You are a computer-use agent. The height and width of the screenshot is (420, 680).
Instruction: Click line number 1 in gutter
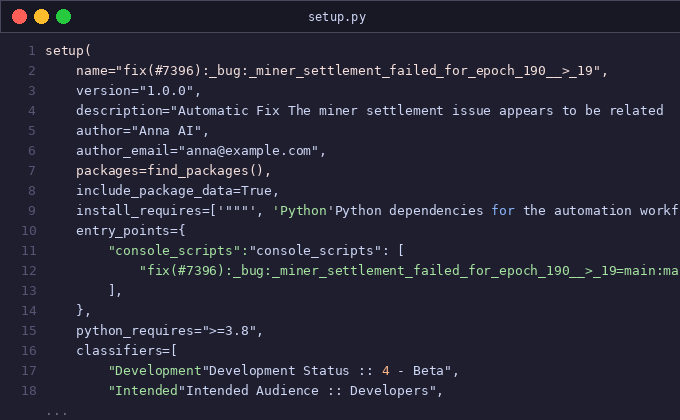pyautogui.click(x=32, y=51)
